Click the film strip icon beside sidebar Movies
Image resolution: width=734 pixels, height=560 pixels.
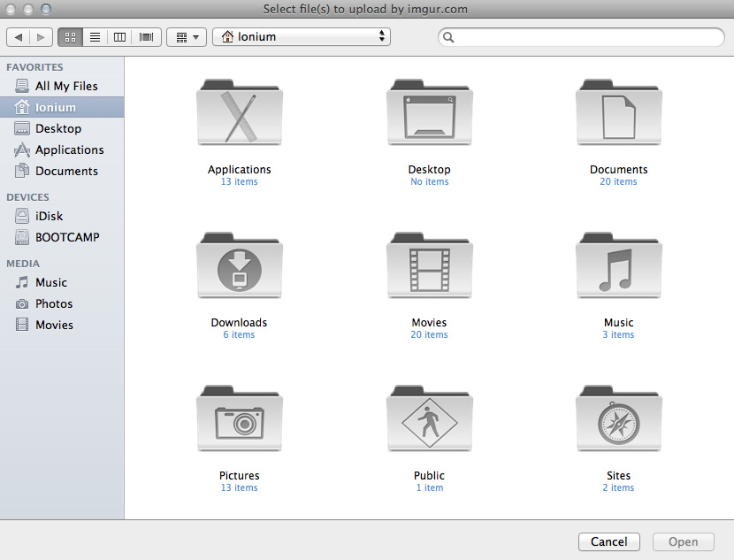(x=22, y=324)
